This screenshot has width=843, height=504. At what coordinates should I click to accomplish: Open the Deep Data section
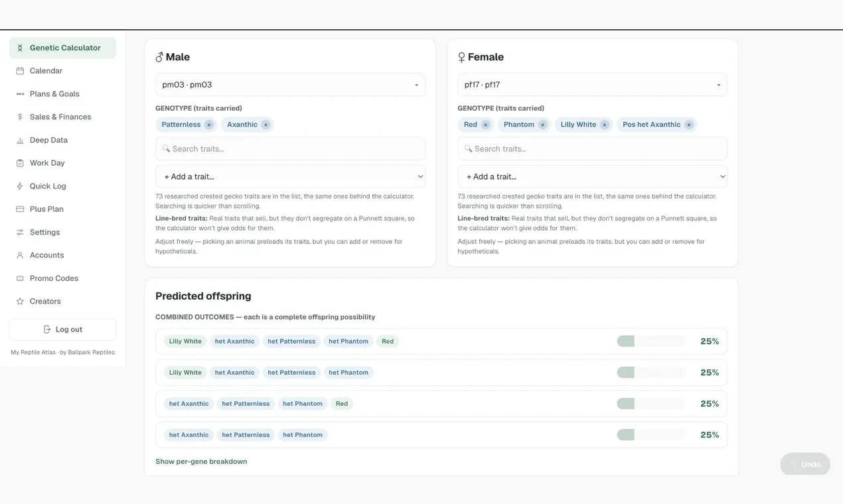coord(62,140)
